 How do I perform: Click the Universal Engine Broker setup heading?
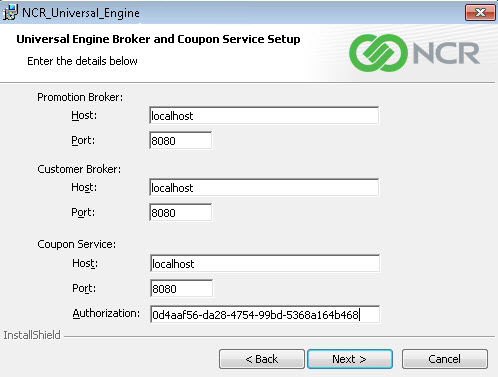[158, 39]
